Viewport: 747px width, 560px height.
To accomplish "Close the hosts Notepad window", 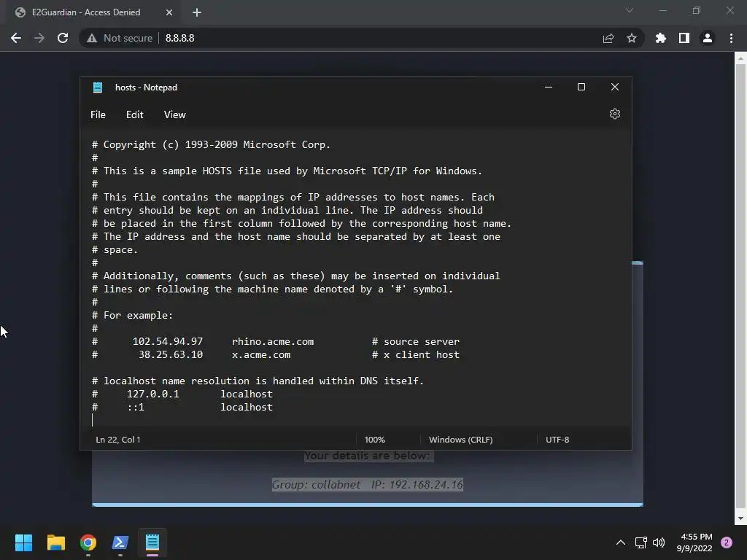I will [614, 87].
